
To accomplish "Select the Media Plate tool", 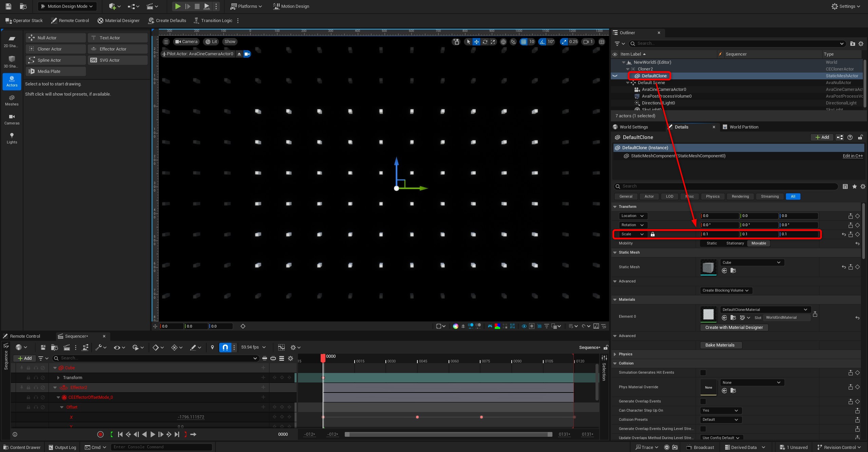I will click(56, 71).
